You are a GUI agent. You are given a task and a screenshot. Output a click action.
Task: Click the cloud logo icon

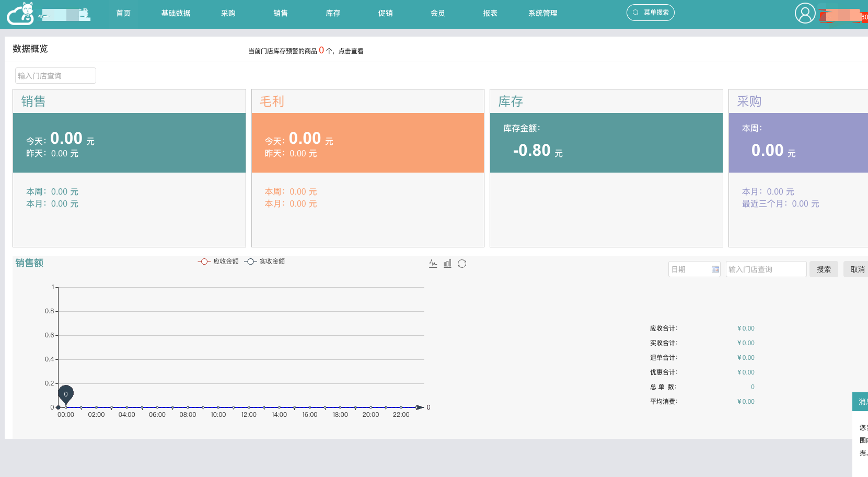pos(20,14)
